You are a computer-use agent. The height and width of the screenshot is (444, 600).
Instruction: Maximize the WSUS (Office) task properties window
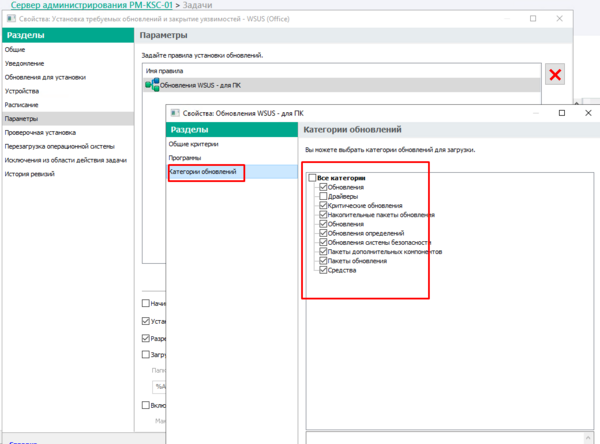[533, 18]
